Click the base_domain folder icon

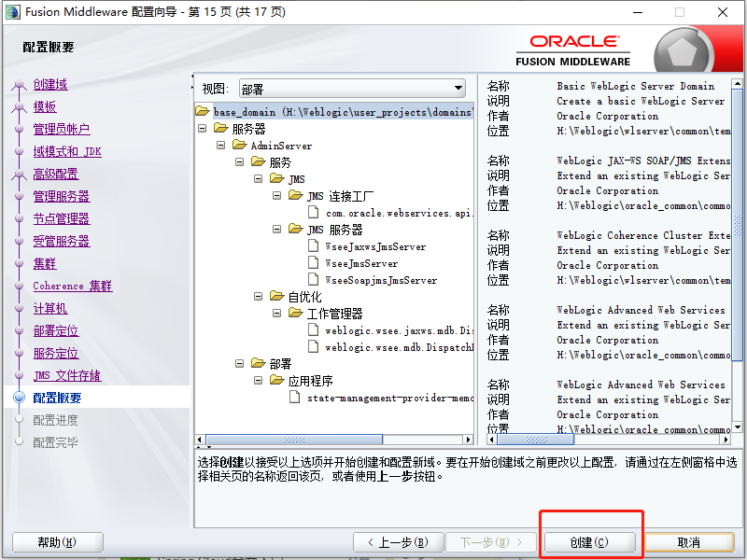[x=203, y=111]
